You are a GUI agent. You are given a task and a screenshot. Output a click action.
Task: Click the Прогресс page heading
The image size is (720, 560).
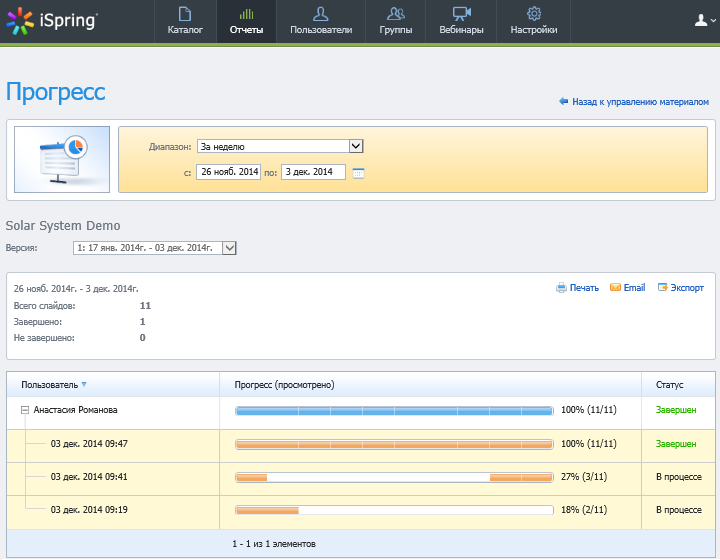[x=56, y=92]
